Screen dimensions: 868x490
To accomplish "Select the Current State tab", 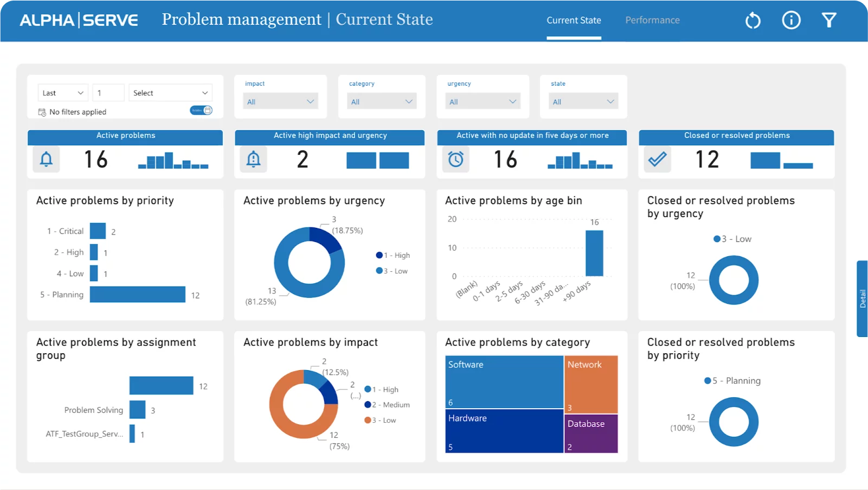I will click(574, 20).
